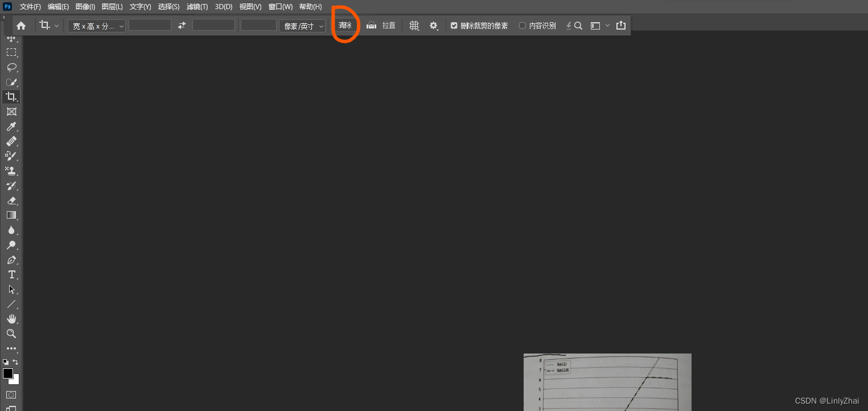Select the Frame tool
The width and height of the screenshot is (868, 411).
[11, 112]
